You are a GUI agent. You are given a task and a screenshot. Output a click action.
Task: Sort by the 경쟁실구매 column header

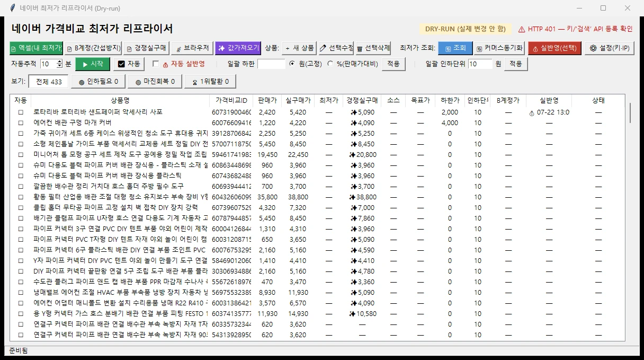[x=362, y=100]
